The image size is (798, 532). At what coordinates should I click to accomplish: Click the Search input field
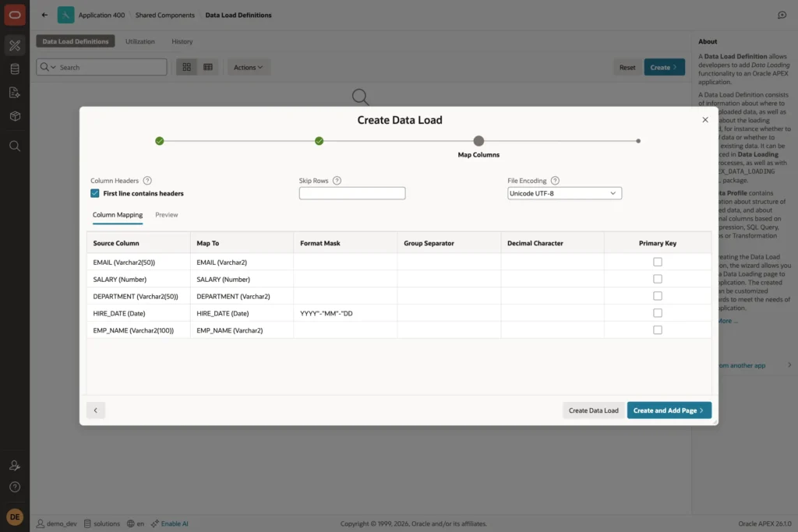tap(112, 67)
